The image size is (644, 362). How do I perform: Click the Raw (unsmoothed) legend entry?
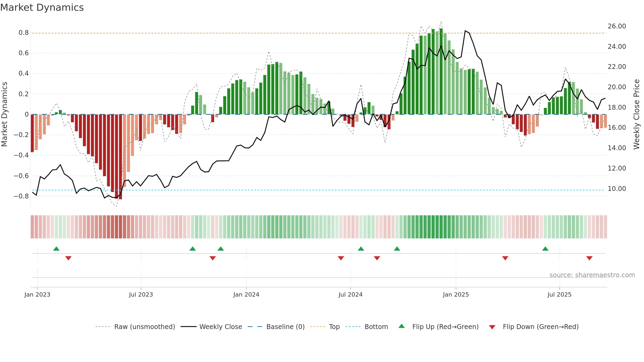(135, 327)
